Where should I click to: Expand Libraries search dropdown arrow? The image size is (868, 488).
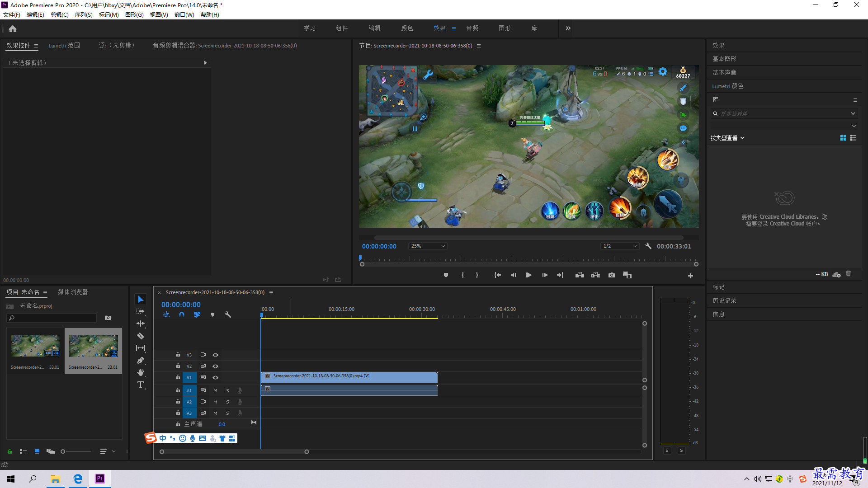pos(853,114)
